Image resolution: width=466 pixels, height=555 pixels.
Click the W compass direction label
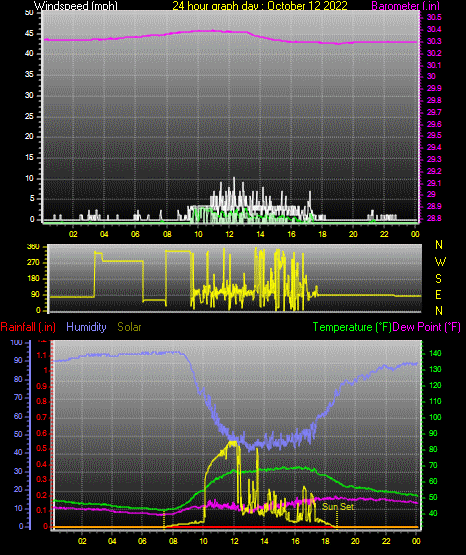(440, 262)
